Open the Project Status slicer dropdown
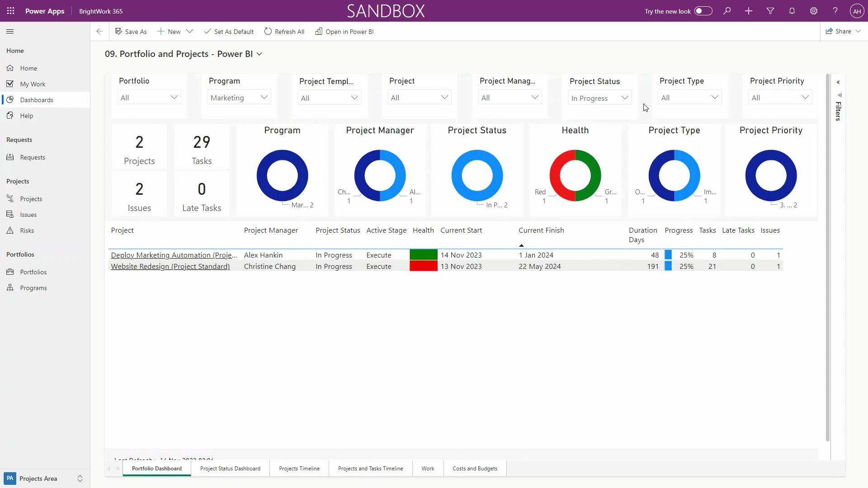868x488 pixels. 599,98
